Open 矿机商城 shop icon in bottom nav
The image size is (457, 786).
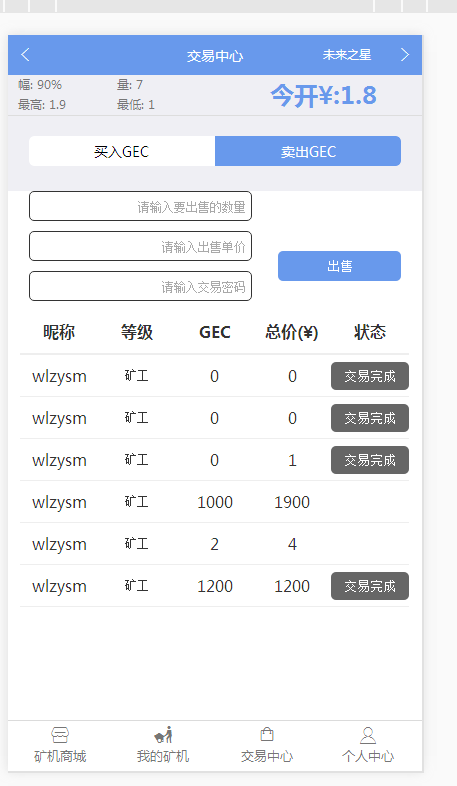point(60,735)
